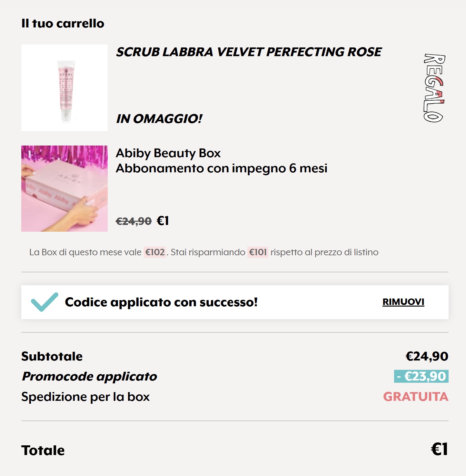Viewport: 466px width, 476px height.
Task: Click the Promocode applicato label
Action: 89,376
